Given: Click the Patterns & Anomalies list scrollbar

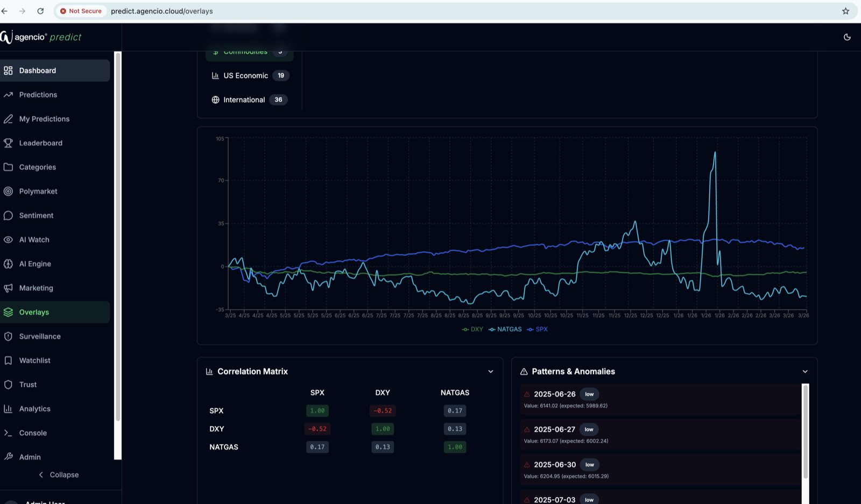Looking at the screenshot, I should (806, 431).
